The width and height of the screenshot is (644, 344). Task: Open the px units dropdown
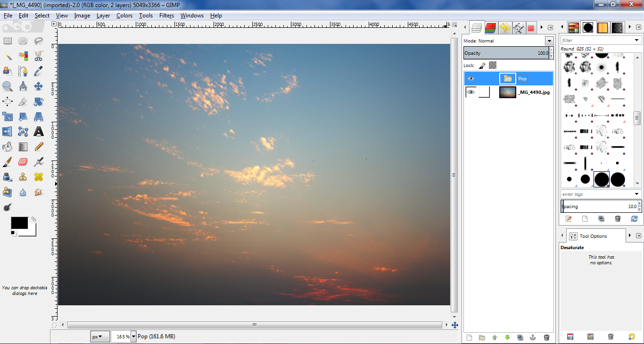(100, 336)
